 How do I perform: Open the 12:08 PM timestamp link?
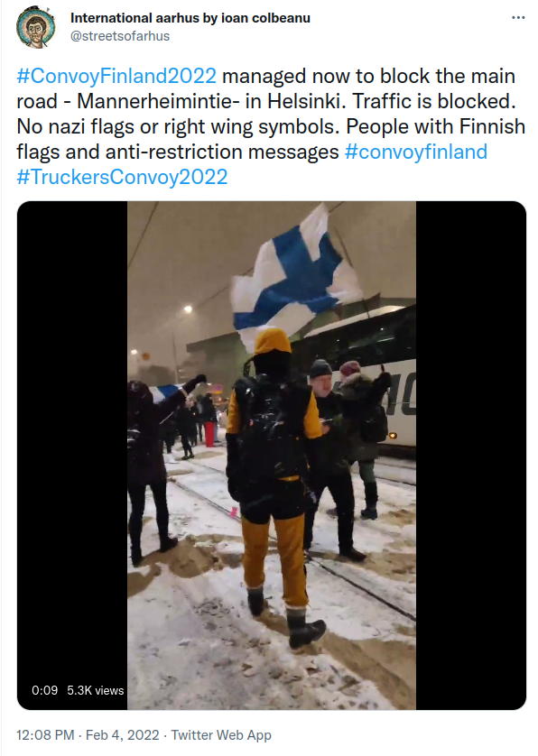[x=45, y=735]
